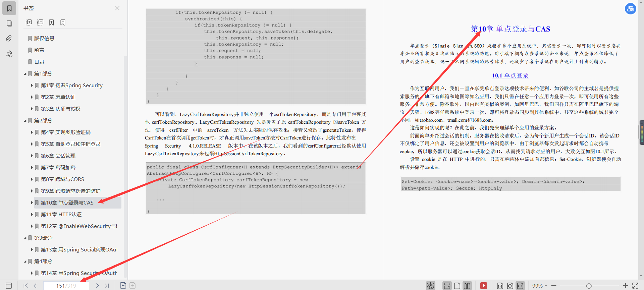
Task: Open the bookmarks panel icon in the sidebar
Action: [x=9, y=8]
